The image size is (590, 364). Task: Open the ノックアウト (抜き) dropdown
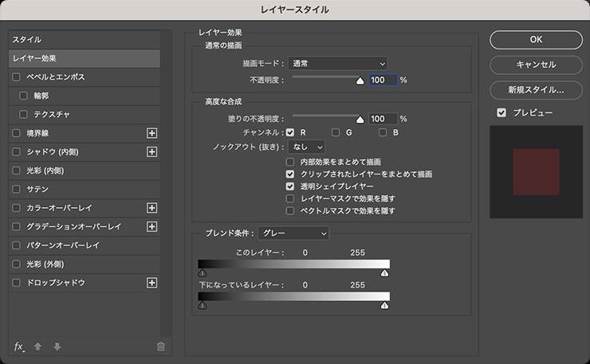[x=306, y=147]
